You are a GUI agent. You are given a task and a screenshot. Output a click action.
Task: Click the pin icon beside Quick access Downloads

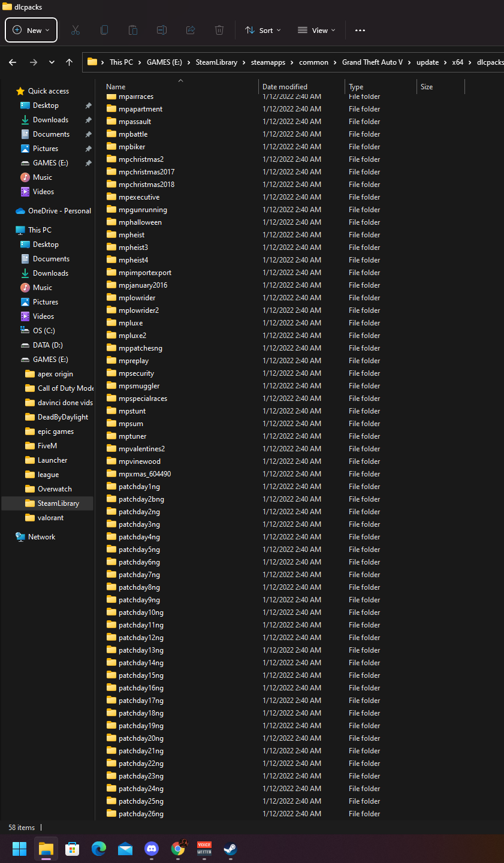tap(88, 120)
